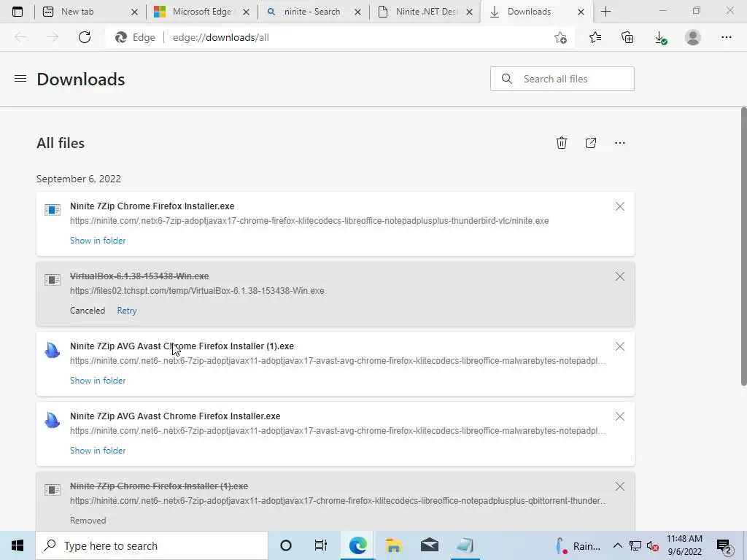
Task: Remove AVG Avast Installer (1).exe entry
Action: tap(620, 346)
